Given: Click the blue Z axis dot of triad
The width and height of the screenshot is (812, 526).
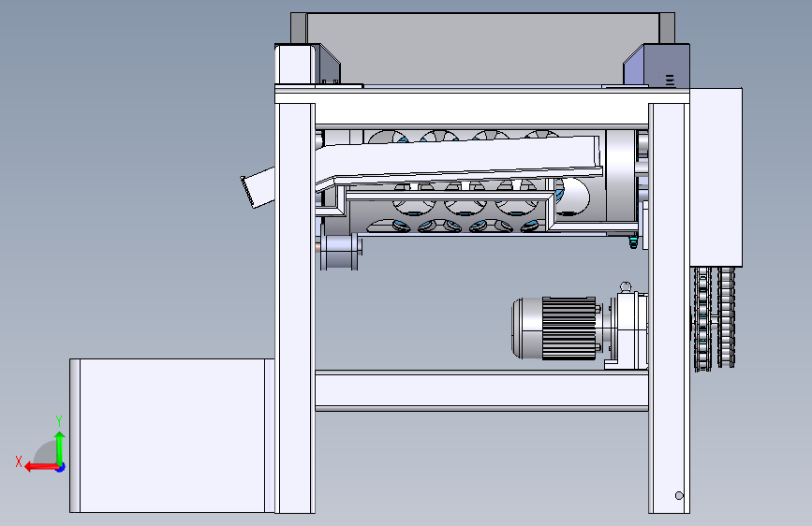Looking at the screenshot, I should [61, 467].
